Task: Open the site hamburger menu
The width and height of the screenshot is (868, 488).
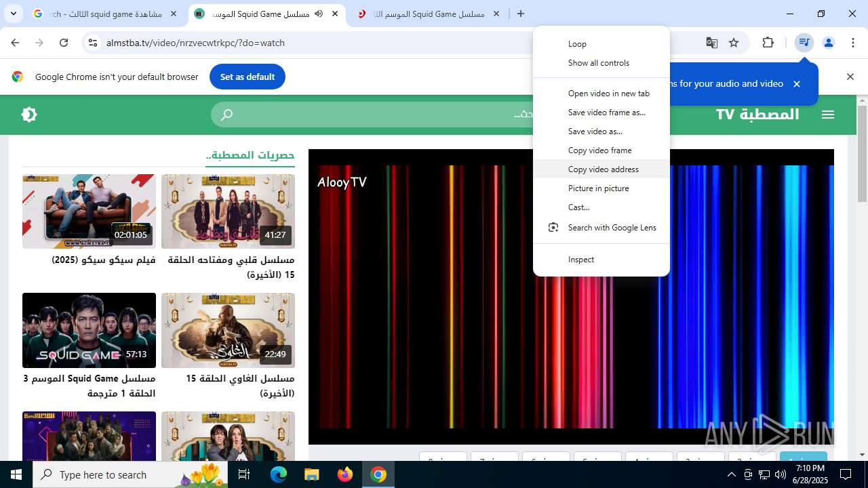Action: tap(828, 115)
